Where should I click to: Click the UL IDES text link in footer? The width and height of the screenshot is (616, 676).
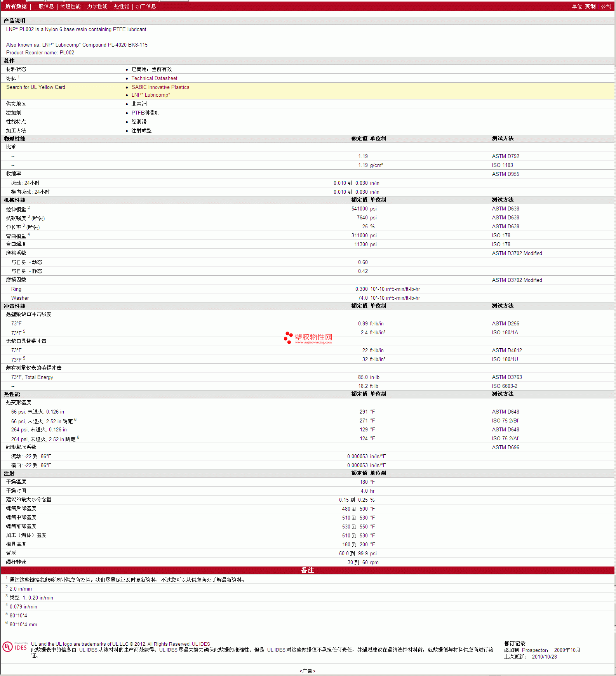click(201, 644)
